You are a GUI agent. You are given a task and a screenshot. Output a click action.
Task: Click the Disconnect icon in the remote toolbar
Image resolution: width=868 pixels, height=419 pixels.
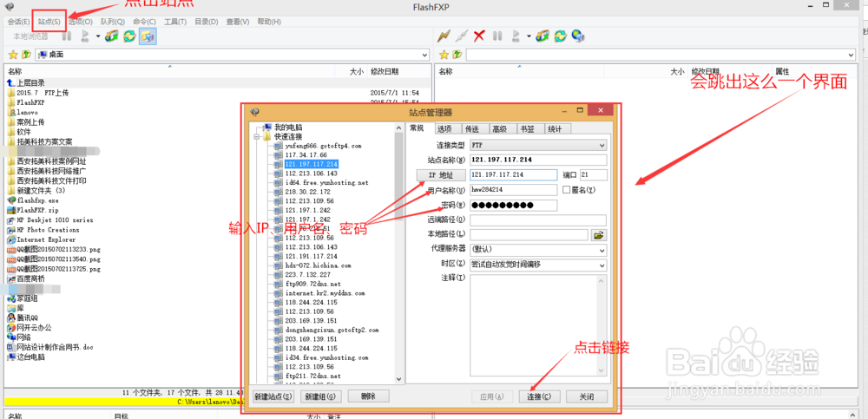click(x=461, y=36)
